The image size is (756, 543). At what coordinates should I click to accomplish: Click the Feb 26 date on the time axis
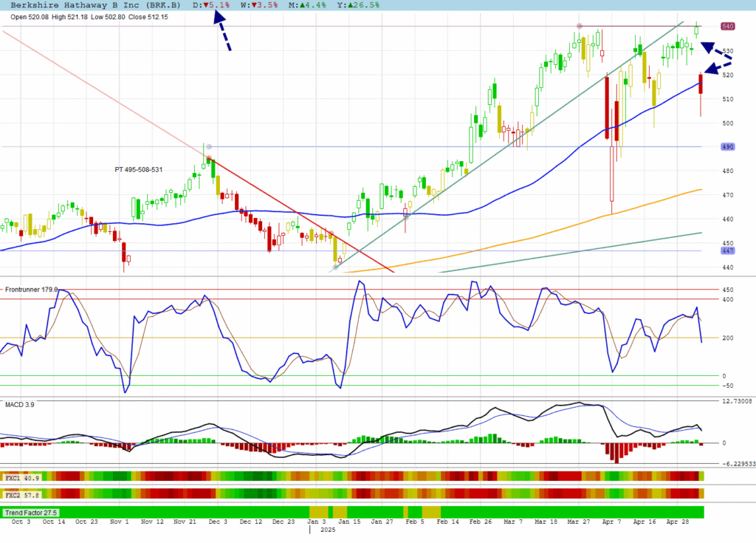click(x=481, y=522)
